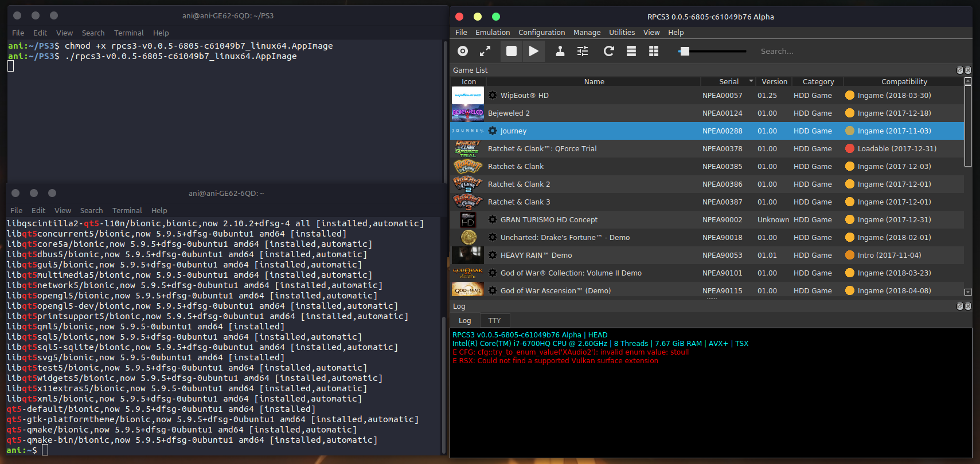This screenshot has height=464, width=980.
Task: Click the game list scrollbar up arrow
Action: click(x=968, y=81)
